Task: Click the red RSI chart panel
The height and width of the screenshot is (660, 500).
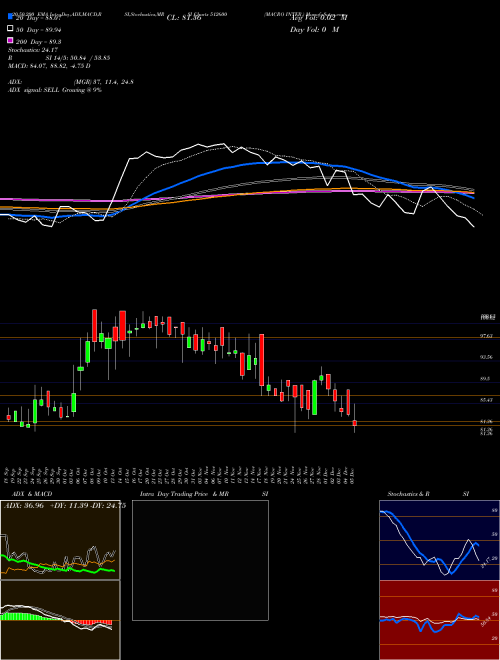Action: 439,620
